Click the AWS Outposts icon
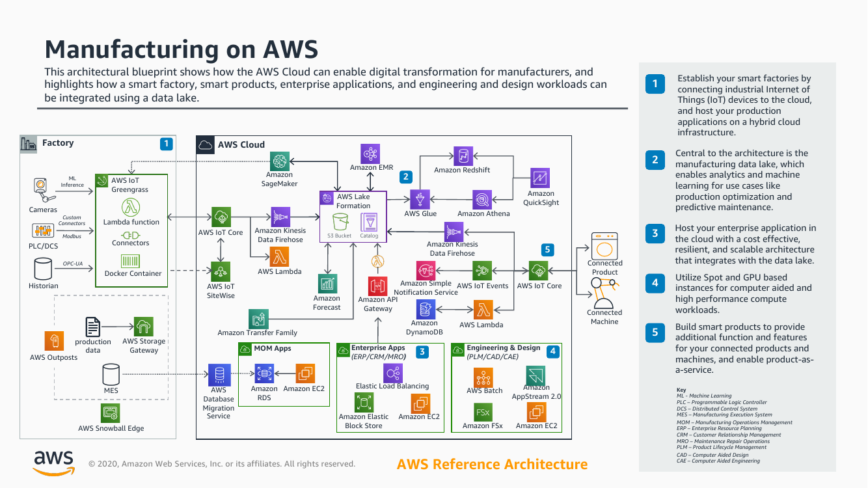 tap(54, 342)
